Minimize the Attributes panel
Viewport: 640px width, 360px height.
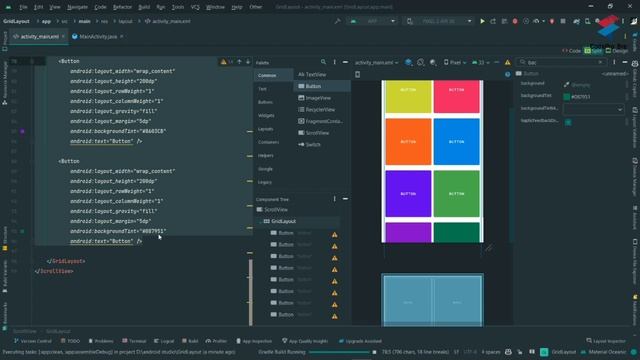(x=625, y=62)
